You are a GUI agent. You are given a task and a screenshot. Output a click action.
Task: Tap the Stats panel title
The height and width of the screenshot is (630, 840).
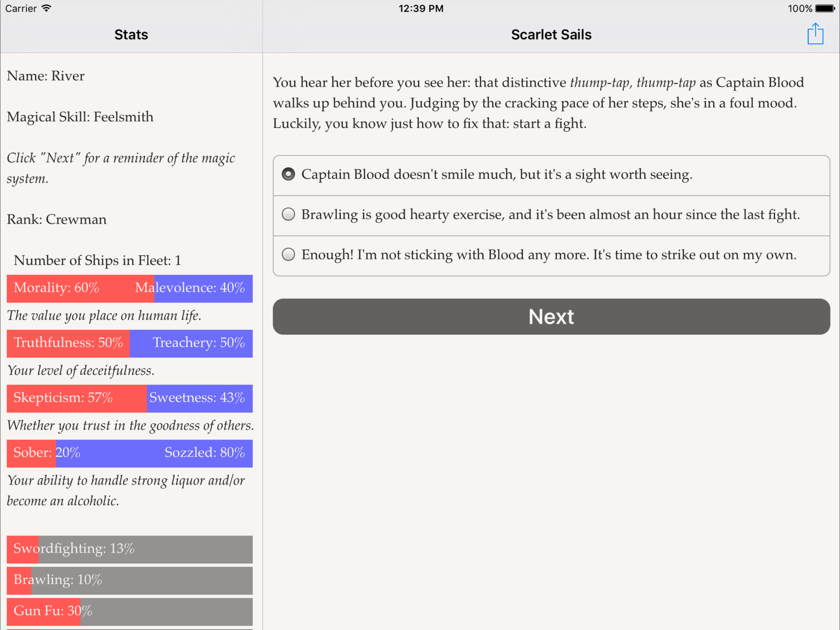(x=131, y=34)
